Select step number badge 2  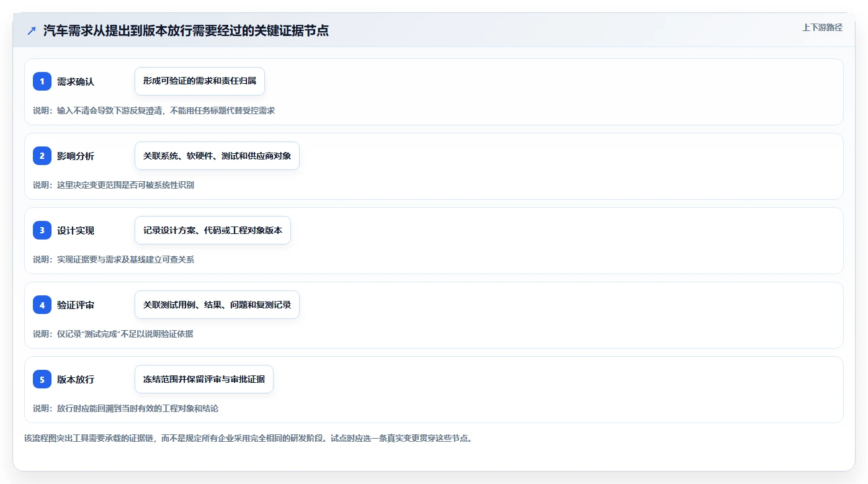tap(42, 156)
